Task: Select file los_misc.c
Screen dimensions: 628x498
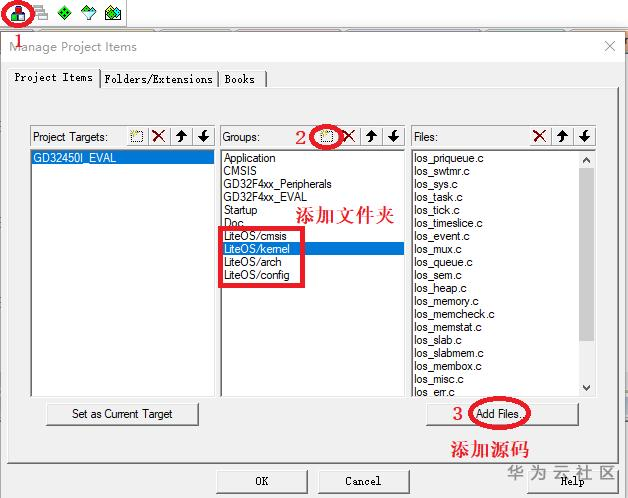Action: coord(496,379)
